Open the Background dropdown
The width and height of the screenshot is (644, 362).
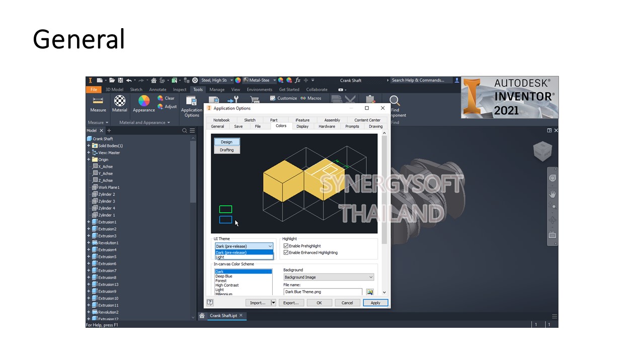click(x=329, y=277)
